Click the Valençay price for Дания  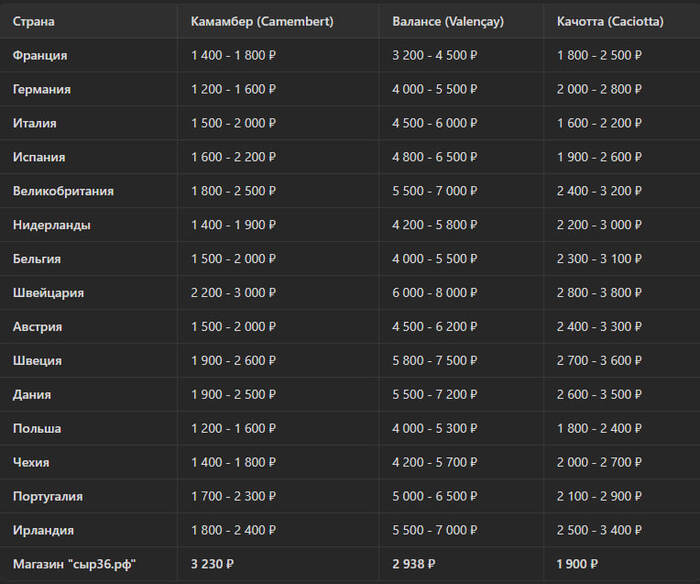click(x=435, y=395)
